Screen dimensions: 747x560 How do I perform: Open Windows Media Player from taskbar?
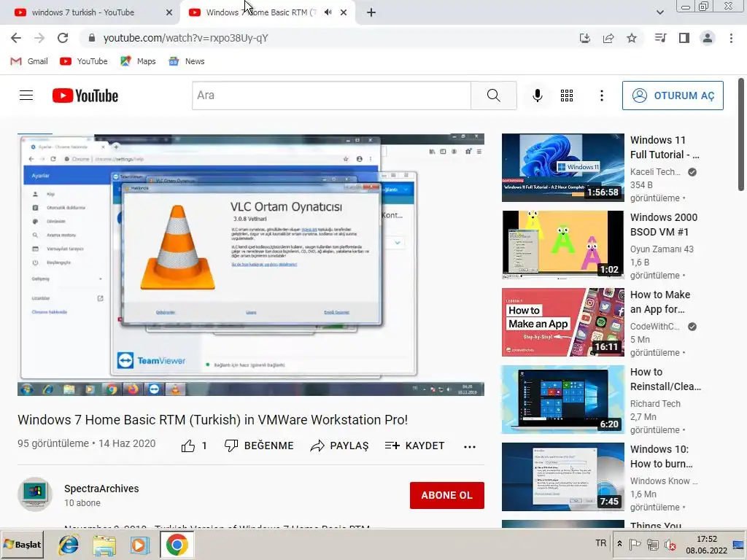(139, 545)
